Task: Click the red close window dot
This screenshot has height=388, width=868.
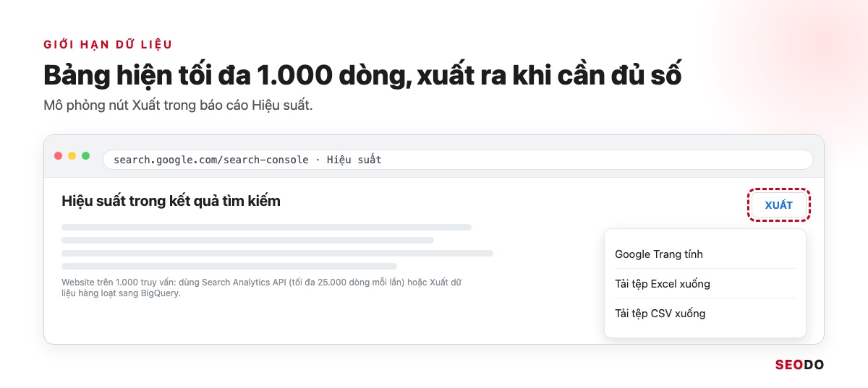Action: (59, 156)
